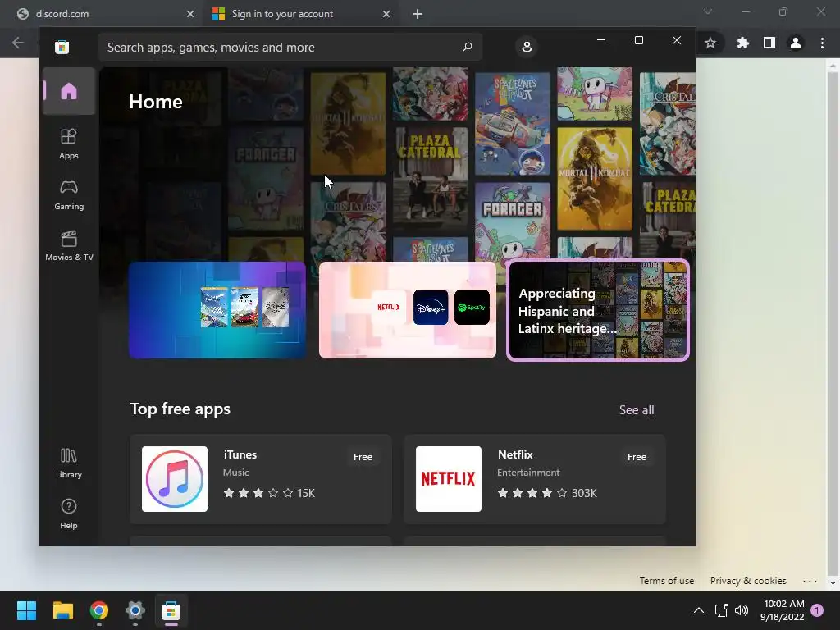840x630 pixels.
Task: Click Microsoft Store taskbar icon
Action: click(x=171, y=610)
